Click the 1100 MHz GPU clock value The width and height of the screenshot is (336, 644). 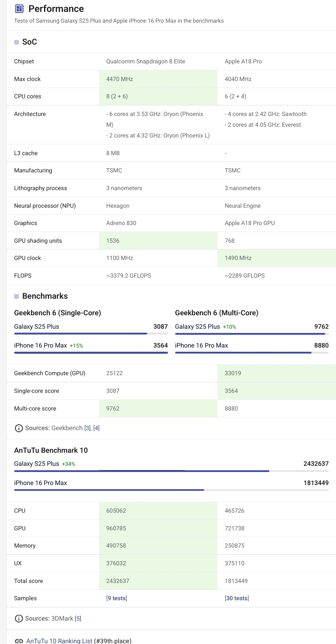(120, 258)
